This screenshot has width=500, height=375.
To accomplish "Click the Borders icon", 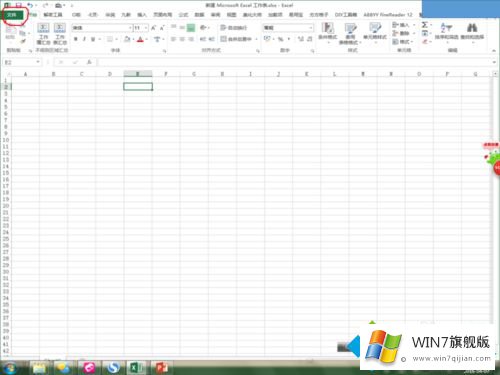I will coord(110,39).
